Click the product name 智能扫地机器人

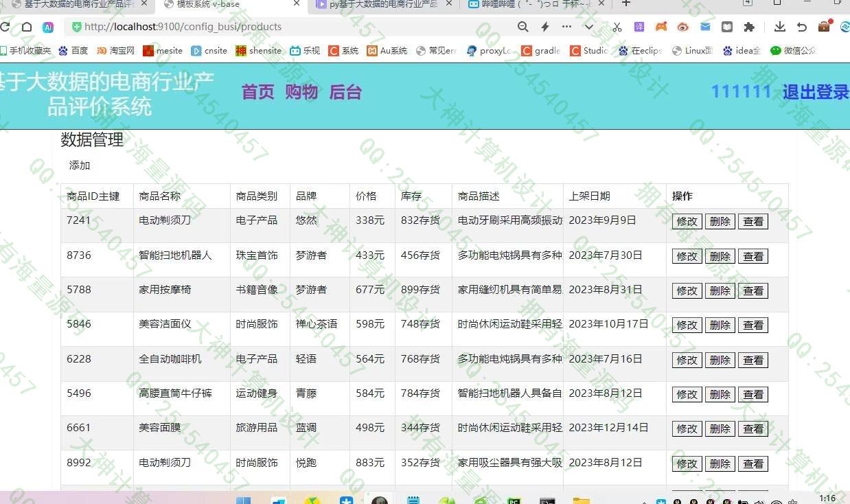(x=175, y=255)
